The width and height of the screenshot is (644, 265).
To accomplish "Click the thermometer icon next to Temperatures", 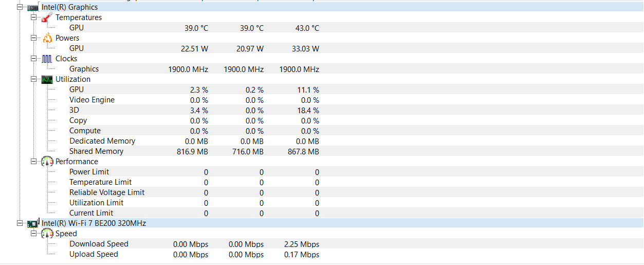I will [x=47, y=17].
